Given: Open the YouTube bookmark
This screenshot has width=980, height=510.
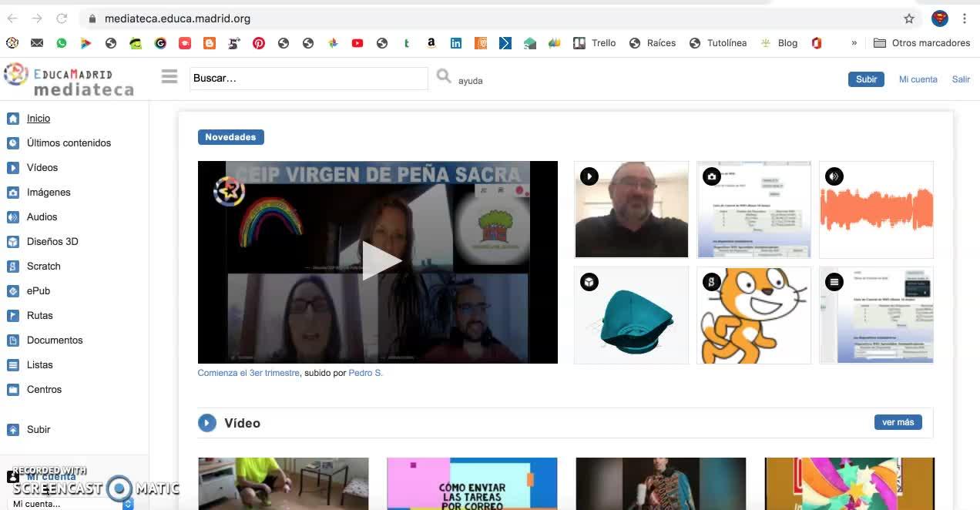Looking at the screenshot, I should click(357, 43).
